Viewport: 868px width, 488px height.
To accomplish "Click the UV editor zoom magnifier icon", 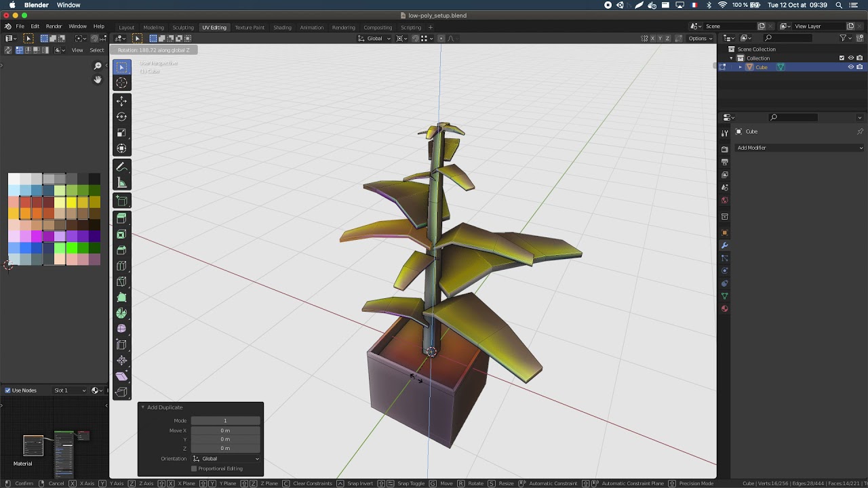I will 98,66.
